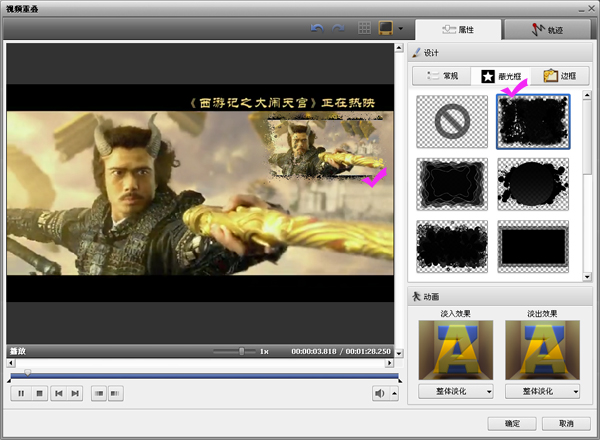This screenshot has height=440, width=600.
Task: Click the 动画 section header
Action: tap(501, 297)
